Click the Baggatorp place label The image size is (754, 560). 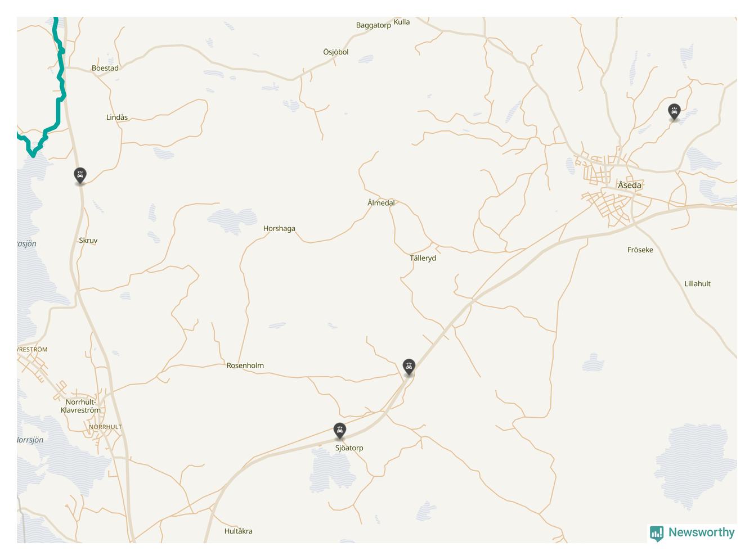click(x=374, y=25)
